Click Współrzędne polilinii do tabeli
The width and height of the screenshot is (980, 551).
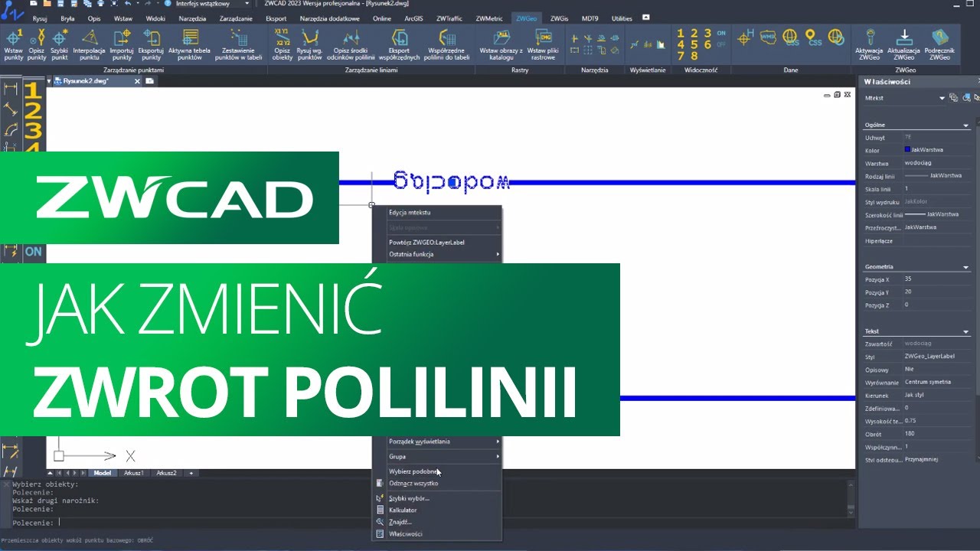click(x=448, y=44)
